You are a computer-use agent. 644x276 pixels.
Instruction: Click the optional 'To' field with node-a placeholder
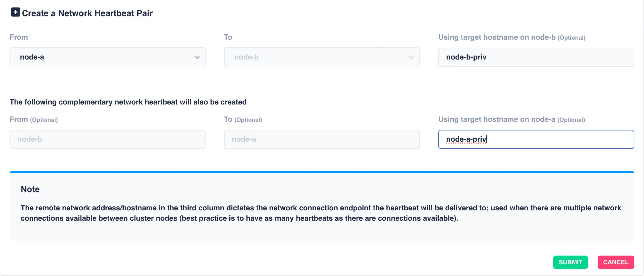point(321,139)
